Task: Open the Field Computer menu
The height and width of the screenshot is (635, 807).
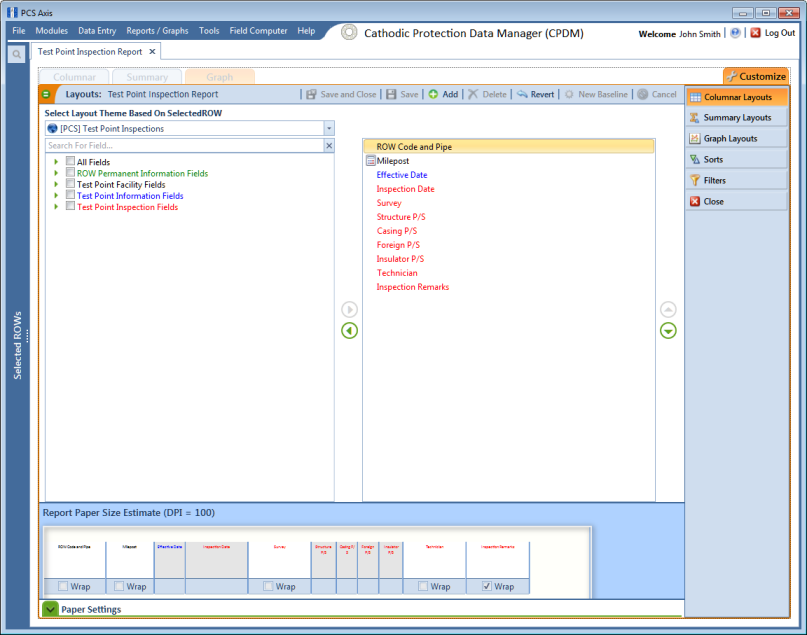Action: click(258, 31)
